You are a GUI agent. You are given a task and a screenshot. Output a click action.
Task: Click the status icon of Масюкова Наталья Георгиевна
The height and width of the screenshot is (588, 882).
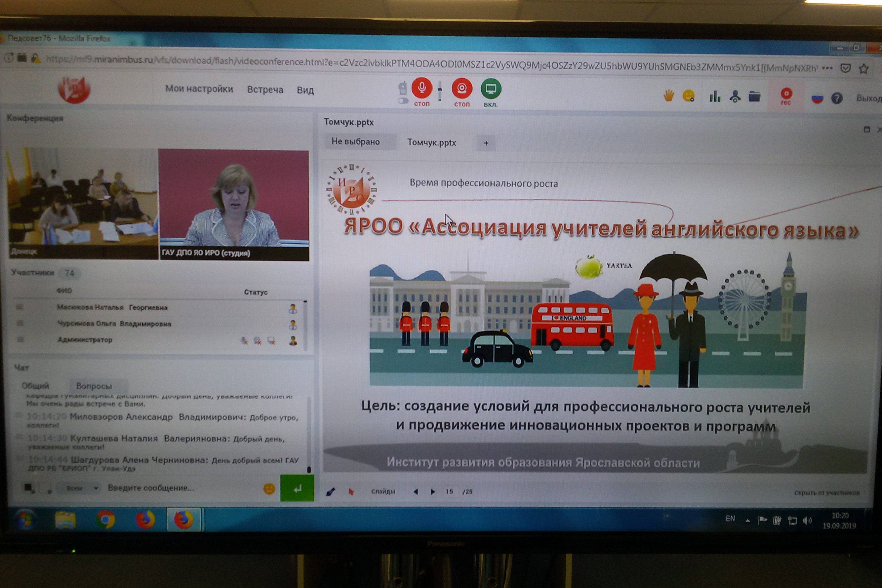pyautogui.click(x=293, y=309)
